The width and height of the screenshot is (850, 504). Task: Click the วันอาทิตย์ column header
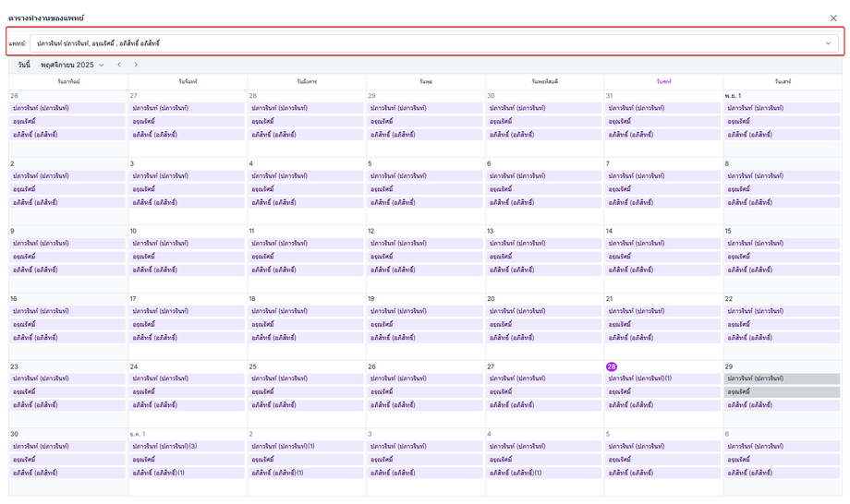[68, 81]
